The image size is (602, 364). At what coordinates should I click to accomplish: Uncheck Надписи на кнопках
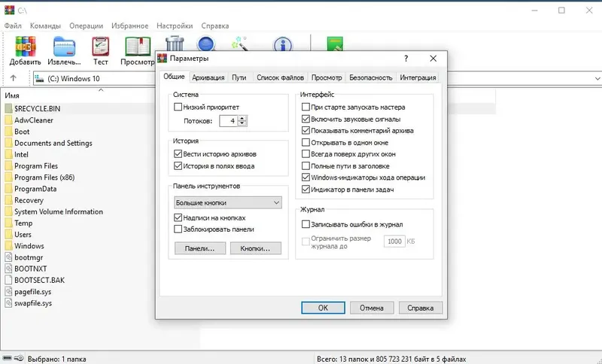coord(178,217)
